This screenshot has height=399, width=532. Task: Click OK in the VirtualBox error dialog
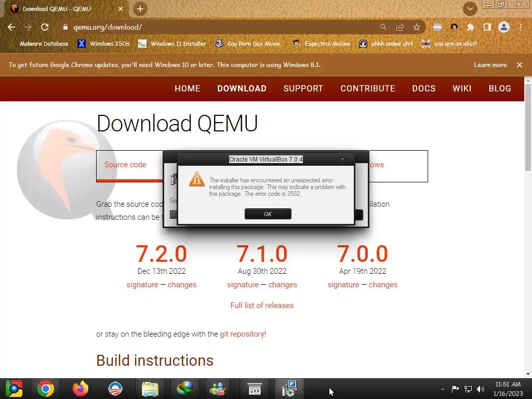[x=268, y=214]
